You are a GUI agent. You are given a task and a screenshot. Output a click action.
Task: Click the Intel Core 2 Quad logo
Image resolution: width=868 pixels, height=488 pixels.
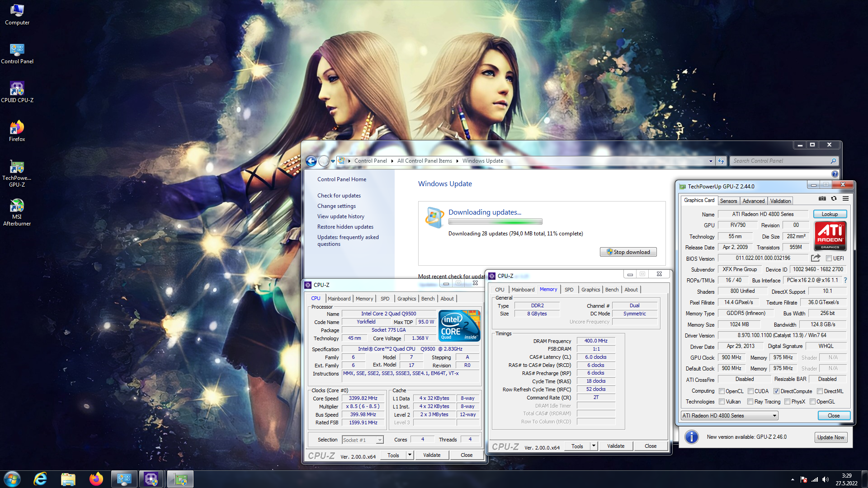click(x=459, y=325)
